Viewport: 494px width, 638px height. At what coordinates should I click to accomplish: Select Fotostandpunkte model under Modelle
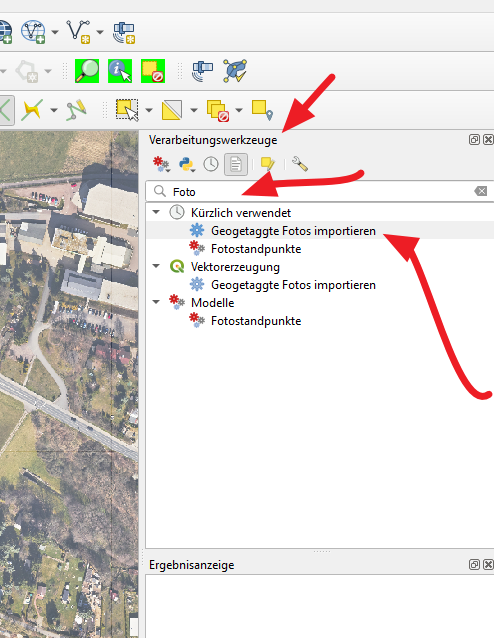[x=256, y=321]
